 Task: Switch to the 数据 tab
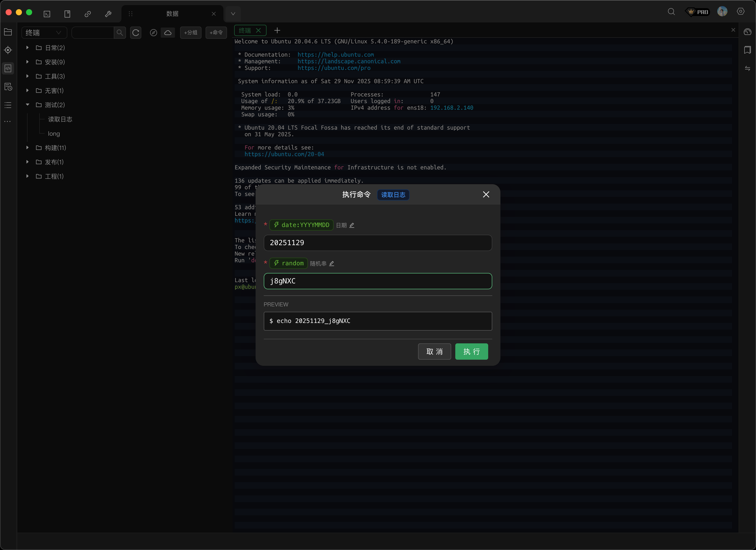click(x=172, y=14)
